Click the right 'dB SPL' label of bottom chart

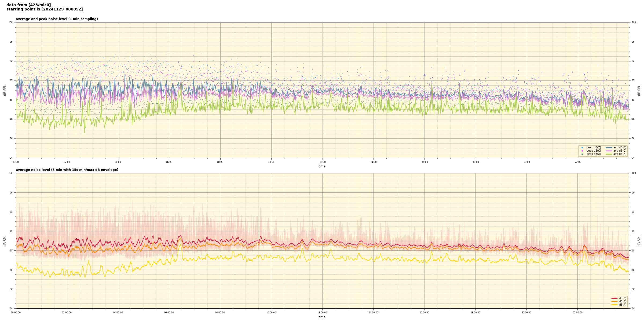tap(639, 241)
